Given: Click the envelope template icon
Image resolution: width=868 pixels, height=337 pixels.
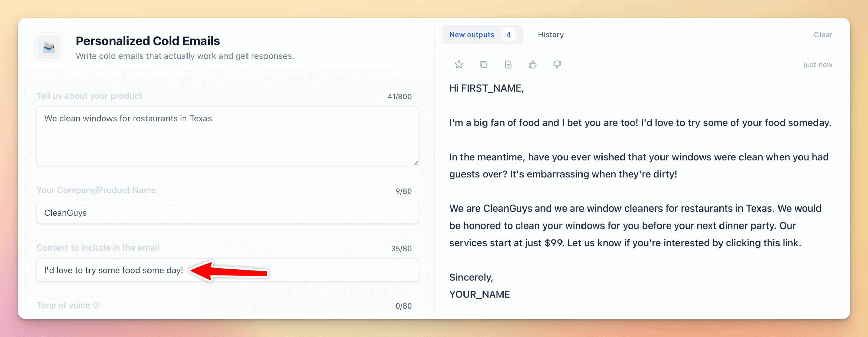Looking at the screenshot, I should click(49, 47).
